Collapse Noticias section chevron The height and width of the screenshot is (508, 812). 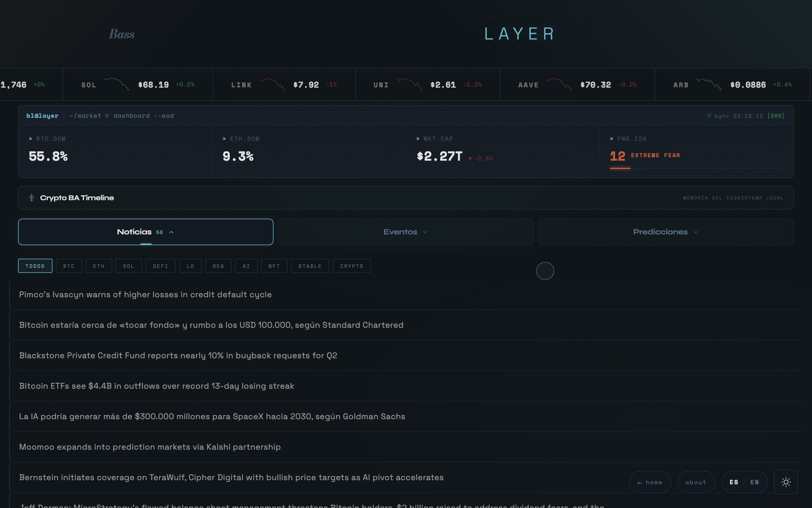171,232
